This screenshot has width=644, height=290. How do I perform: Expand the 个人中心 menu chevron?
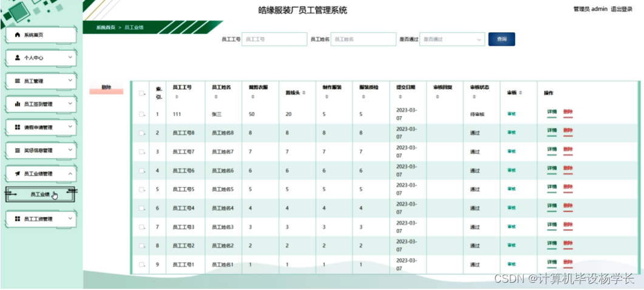pos(70,58)
